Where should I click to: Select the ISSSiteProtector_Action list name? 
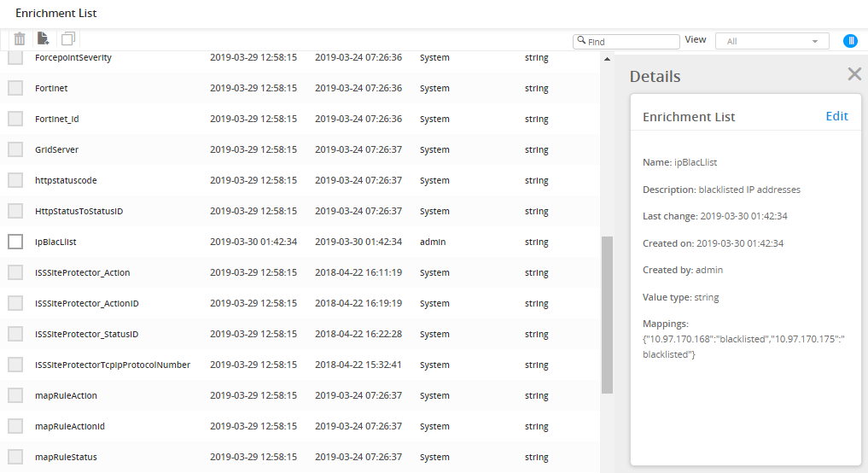[x=83, y=272]
